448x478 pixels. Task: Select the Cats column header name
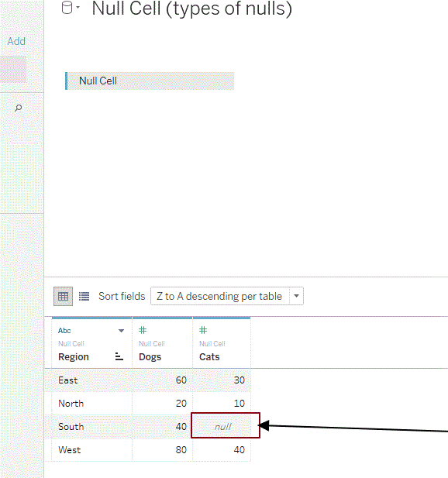[x=209, y=356]
